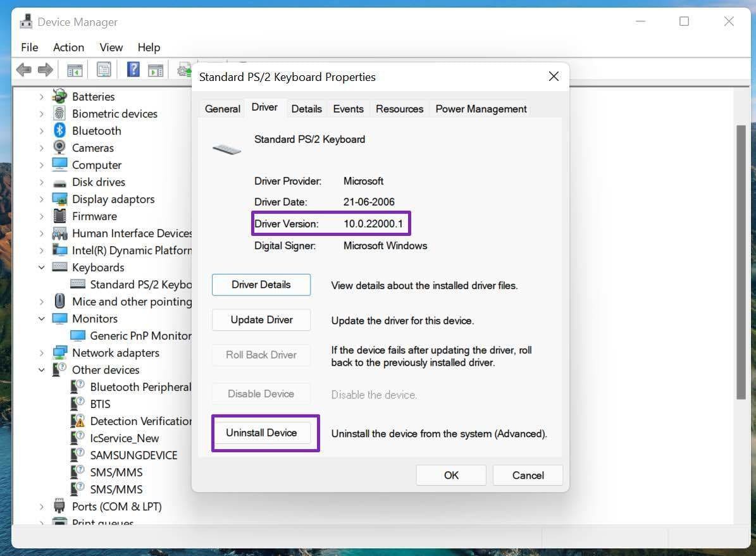Click the Other devices category icon
The image size is (756, 556).
[59, 369]
